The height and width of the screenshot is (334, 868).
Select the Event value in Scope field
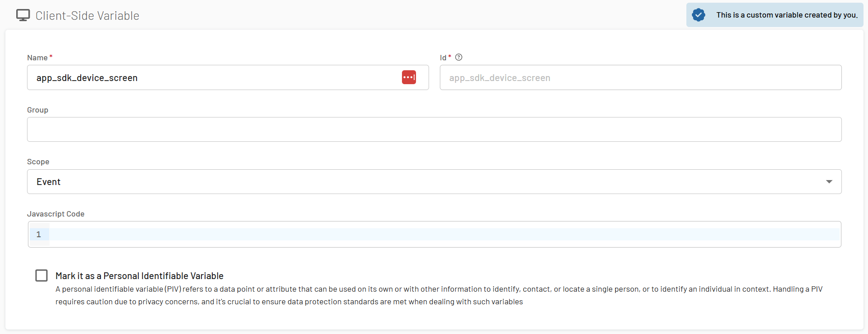click(x=49, y=182)
